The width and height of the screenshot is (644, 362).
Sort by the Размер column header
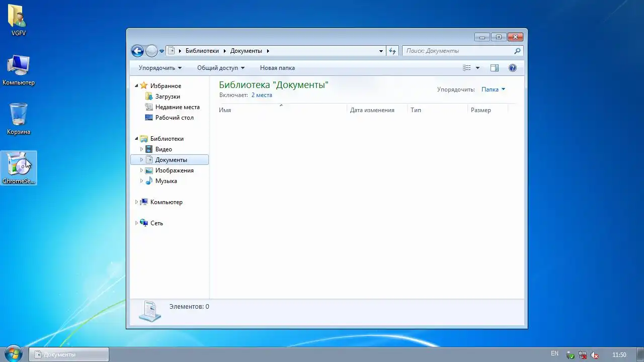coord(488,110)
